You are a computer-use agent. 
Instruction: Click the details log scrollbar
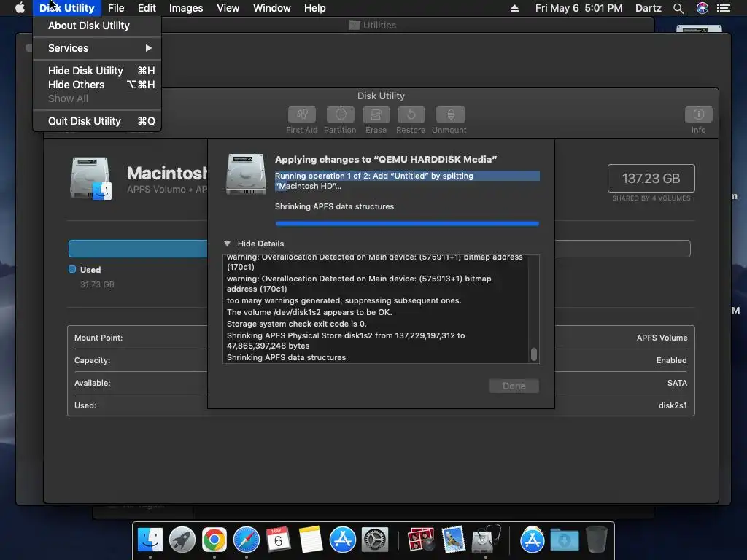point(533,354)
